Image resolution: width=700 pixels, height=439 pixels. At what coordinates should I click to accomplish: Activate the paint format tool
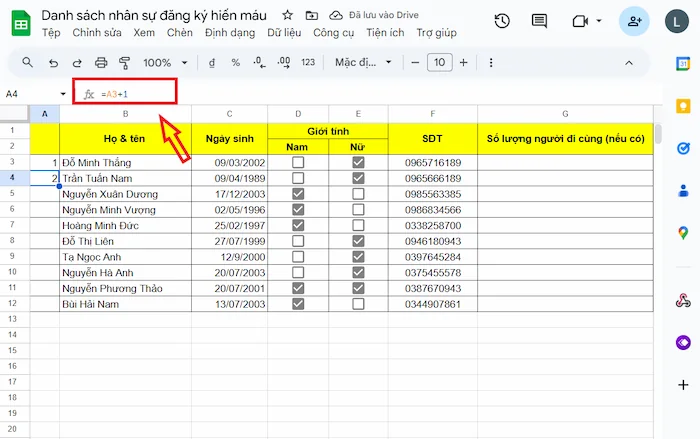tap(125, 63)
